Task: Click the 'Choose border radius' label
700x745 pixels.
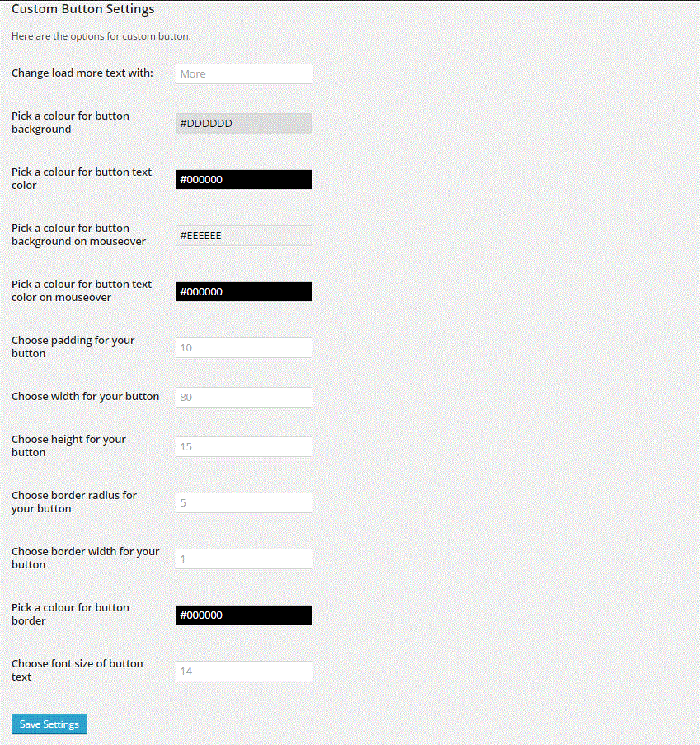Action: 74,502
